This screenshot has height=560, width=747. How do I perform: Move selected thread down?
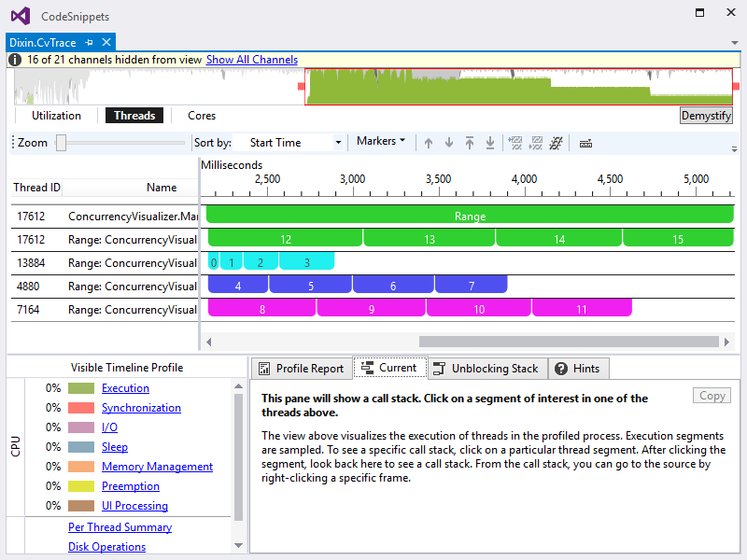pyautogui.click(x=449, y=143)
